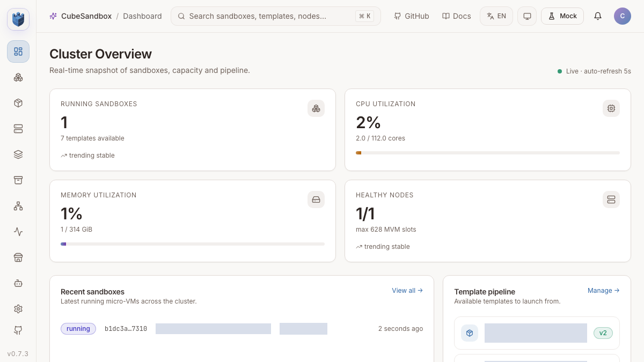
Task: Toggle the Mock data mode button
Action: [562, 16]
